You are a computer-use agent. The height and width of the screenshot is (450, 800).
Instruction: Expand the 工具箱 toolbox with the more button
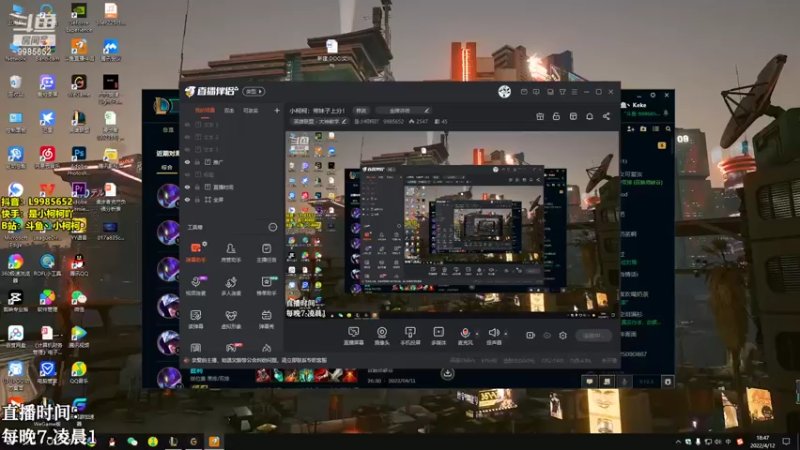pyautogui.click(x=272, y=227)
